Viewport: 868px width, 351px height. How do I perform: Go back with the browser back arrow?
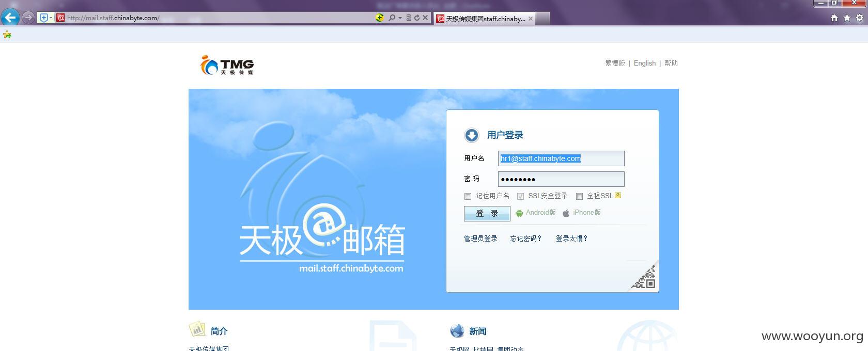pos(10,18)
